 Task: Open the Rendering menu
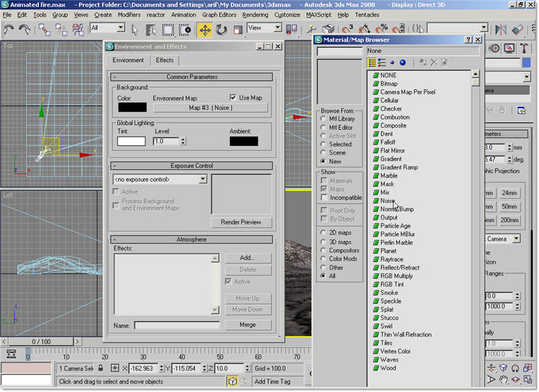point(255,15)
